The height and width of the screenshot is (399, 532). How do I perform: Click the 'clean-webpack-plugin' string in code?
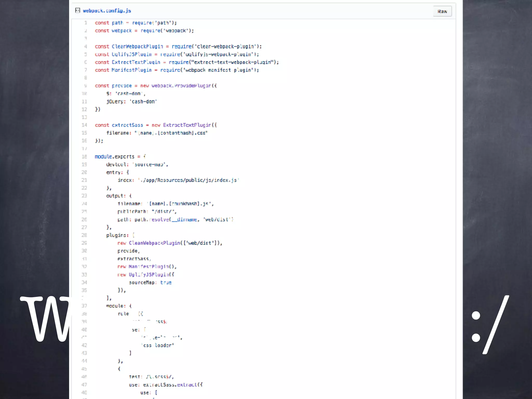[225, 46]
